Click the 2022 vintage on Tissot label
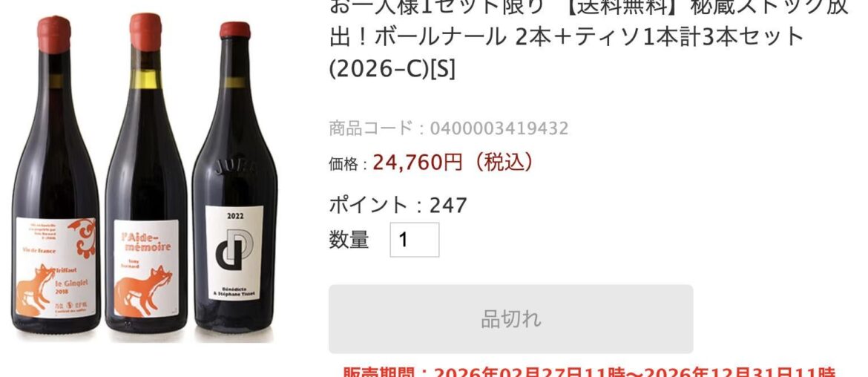This screenshot has width=868, height=377. point(234,217)
